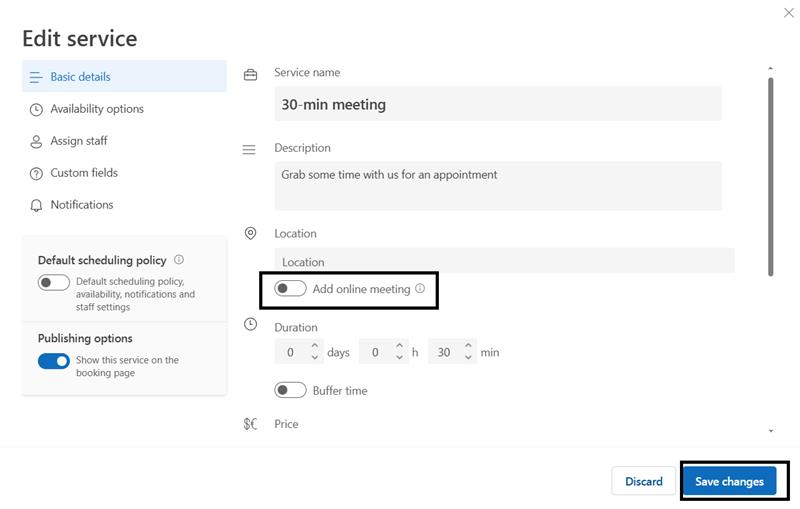
Task: Click the Edit service title
Action: tap(80, 39)
